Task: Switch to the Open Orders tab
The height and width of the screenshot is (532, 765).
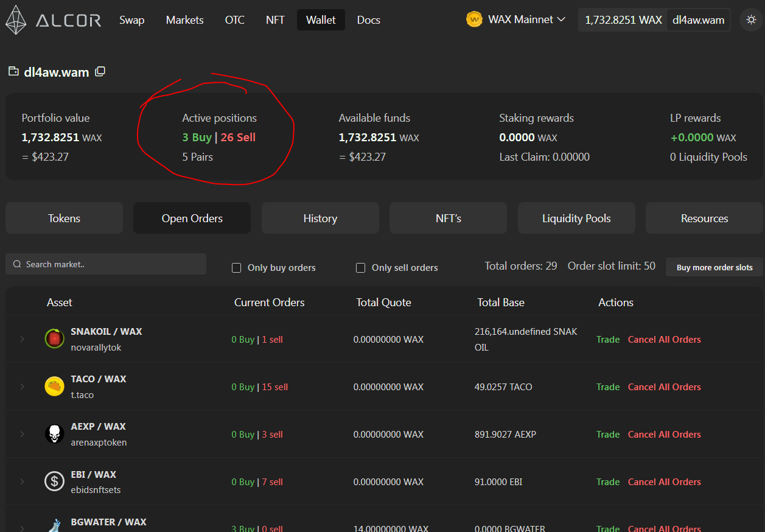Action: pos(192,218)
